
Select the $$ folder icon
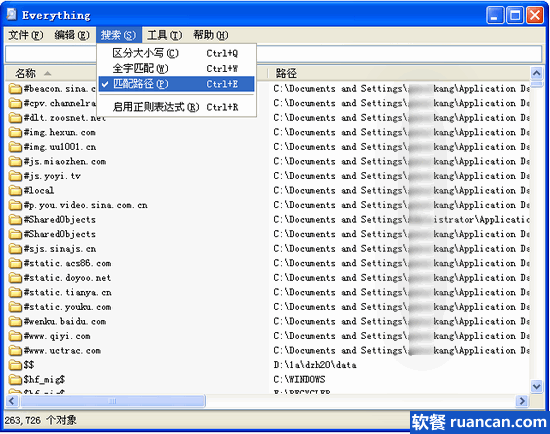[15, 365]
